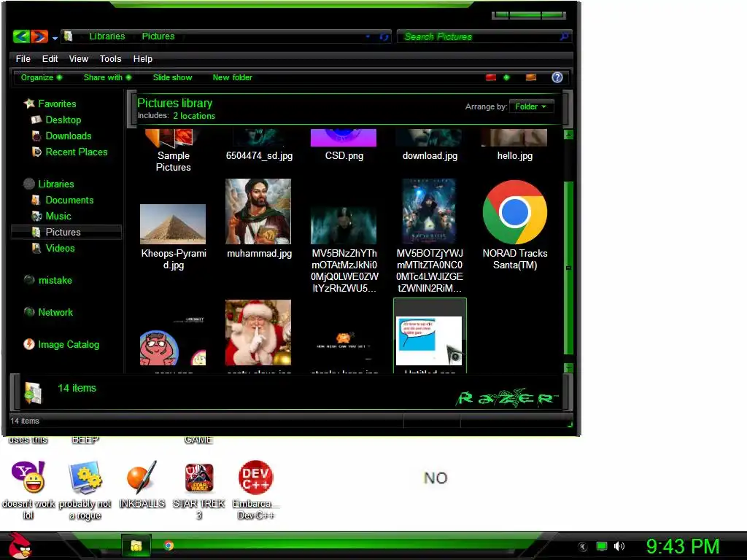747x560 pixels.
Task: Refresh the Pictures folder view
Action: pos(384,36)
